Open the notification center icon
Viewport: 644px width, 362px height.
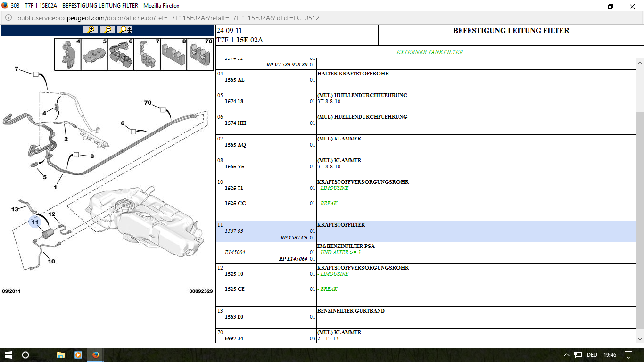point(628,355)
